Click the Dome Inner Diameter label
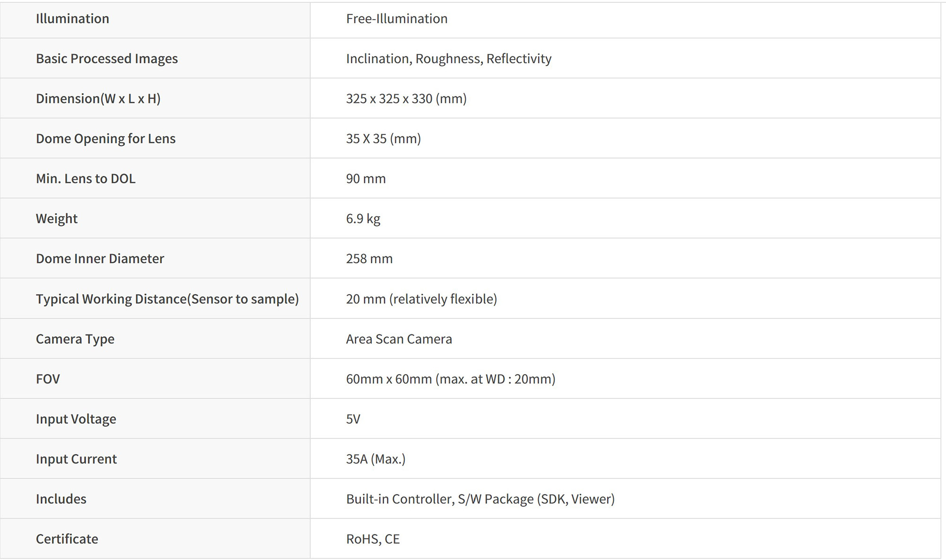 (x=100, y=259)
